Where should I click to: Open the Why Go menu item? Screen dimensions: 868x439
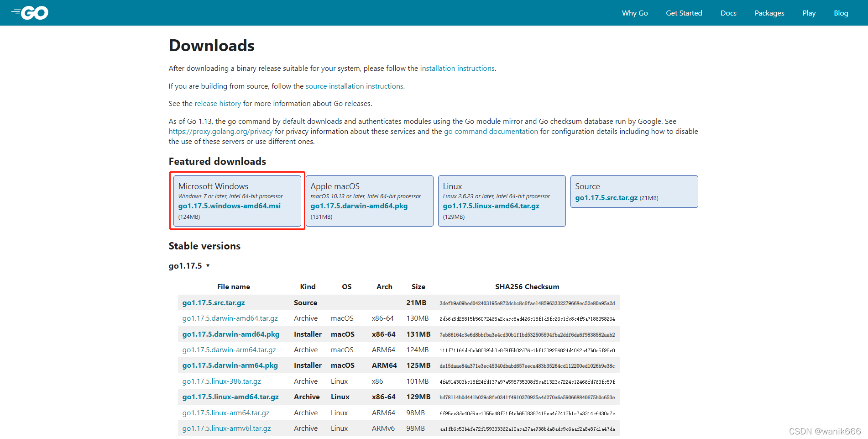pos(634,13)
